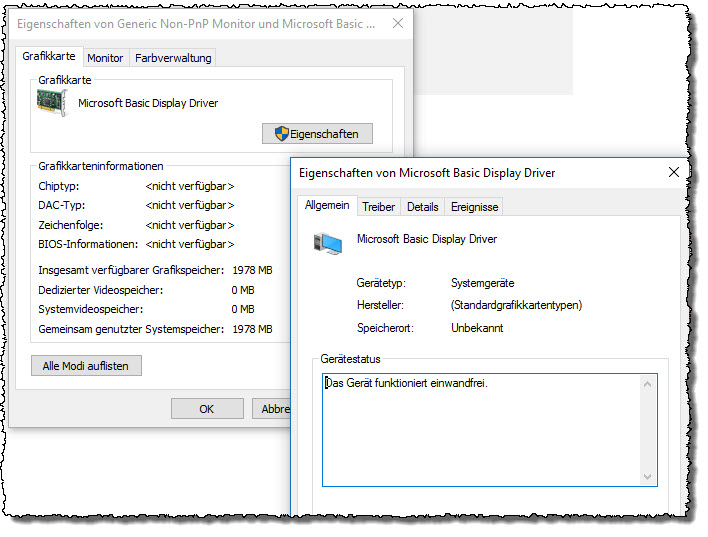Viewport: 708px width, 537px height.
Task: Click the DAC-Typ label
Action: pos(62,205)
